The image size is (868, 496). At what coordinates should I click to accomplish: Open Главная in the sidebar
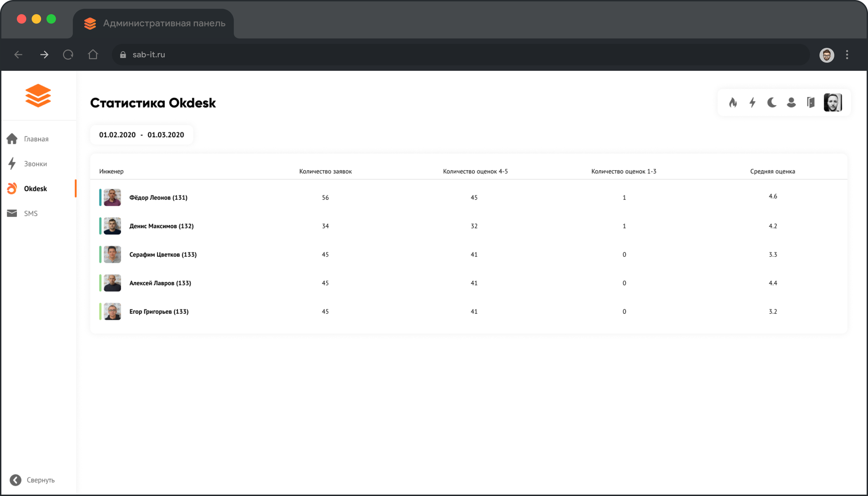coord(36,139)
